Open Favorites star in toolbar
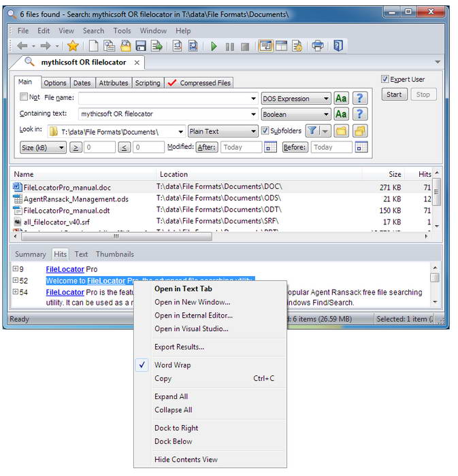Image resolution: width=458 pixels, height=476 pixels. pyautogui.click(x=73, y=46)
